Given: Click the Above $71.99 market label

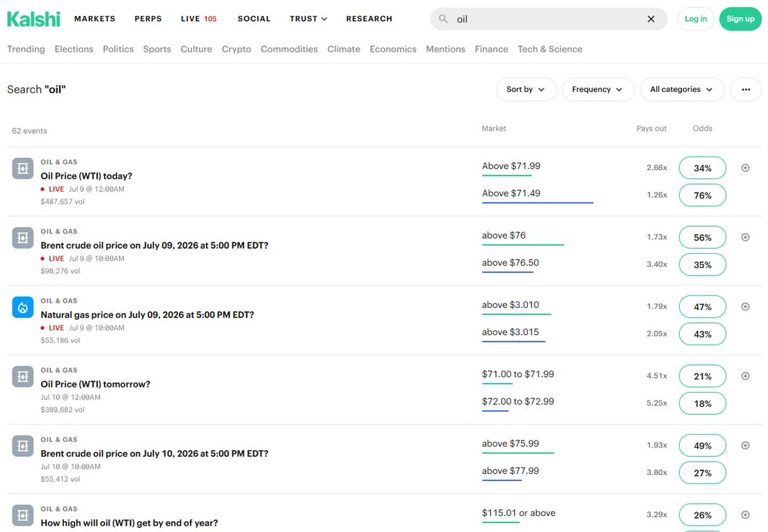Looking at the screenshot, I should pyautogui.click(x=511, y=166).
